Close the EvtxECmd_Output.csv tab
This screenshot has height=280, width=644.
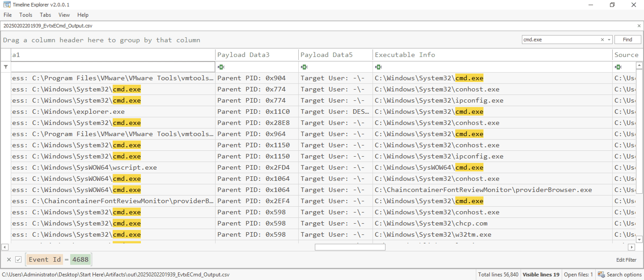click(x=639, y=26)
